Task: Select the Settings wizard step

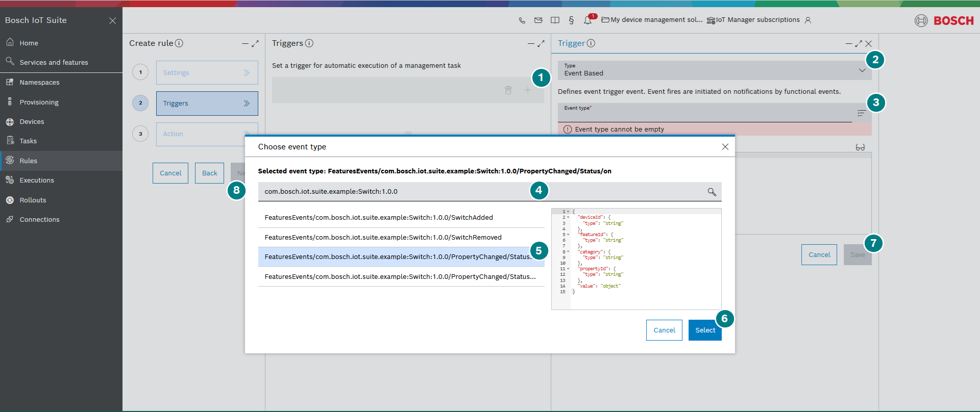Action: (x=207, y=72)
